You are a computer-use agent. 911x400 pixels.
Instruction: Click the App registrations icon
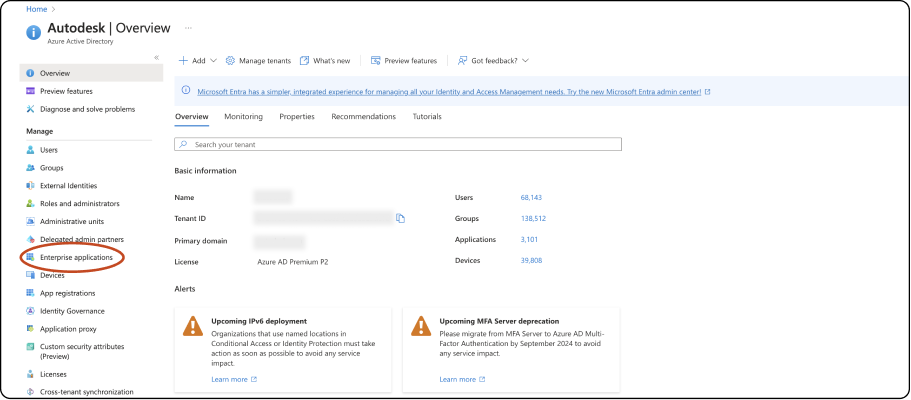[x=30, y=293]
